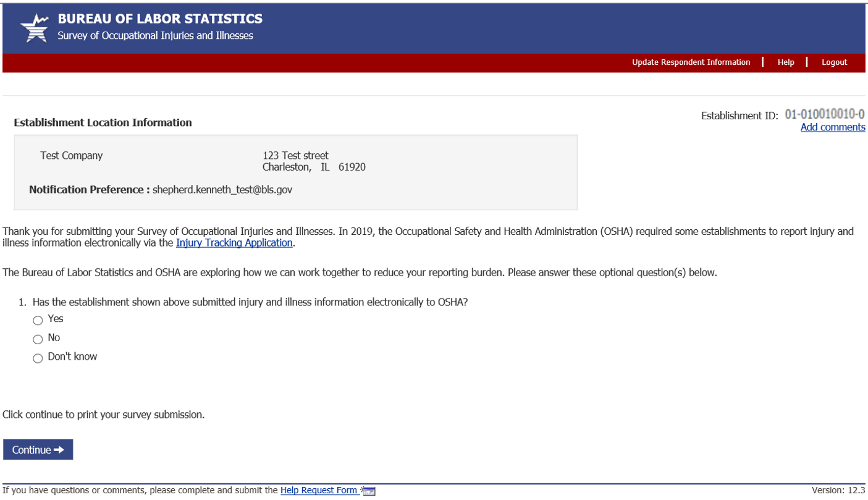The height and width of the screenshot is (500, 868).
Task: Choose the No radio option
Action: tap(38, 339)
